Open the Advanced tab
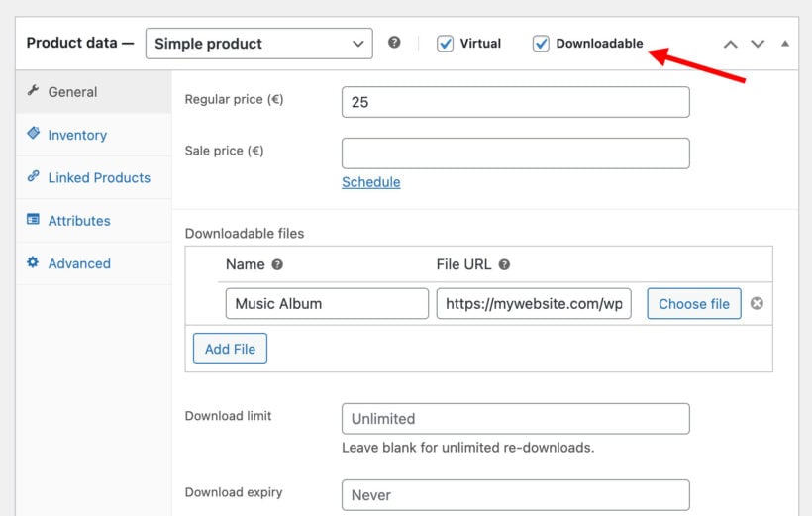812x516 pixels. 93,263
